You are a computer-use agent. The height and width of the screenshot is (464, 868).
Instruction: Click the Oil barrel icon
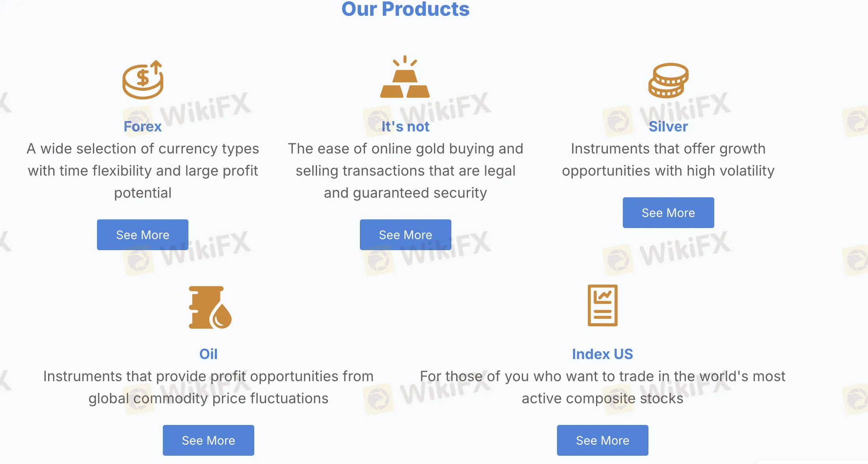point(210,307)
